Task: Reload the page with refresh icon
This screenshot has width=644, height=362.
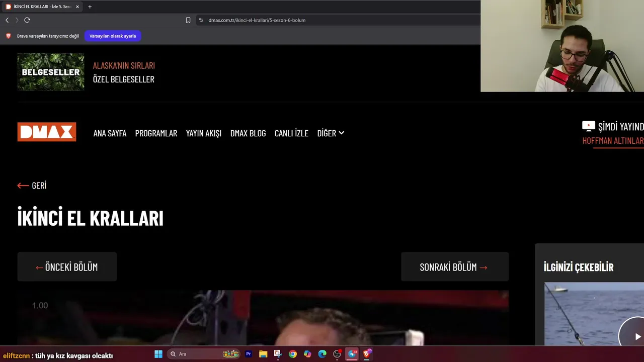Action: (27, 20)
